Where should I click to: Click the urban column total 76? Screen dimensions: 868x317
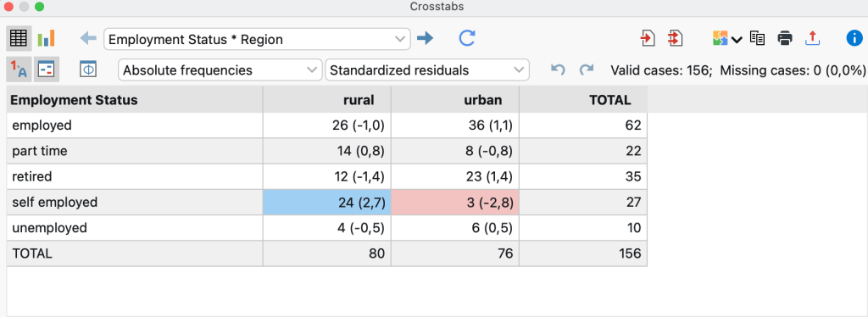pos(455,253)
